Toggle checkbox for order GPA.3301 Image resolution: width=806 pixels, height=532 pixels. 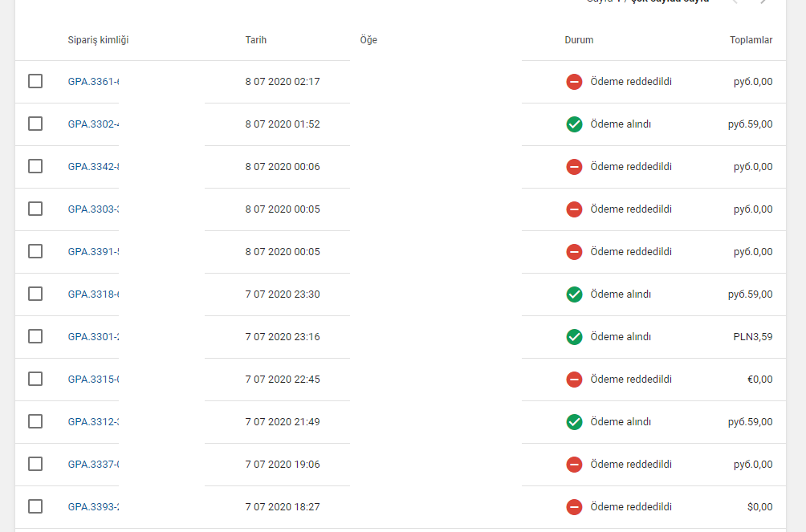[x=35, y=336]
